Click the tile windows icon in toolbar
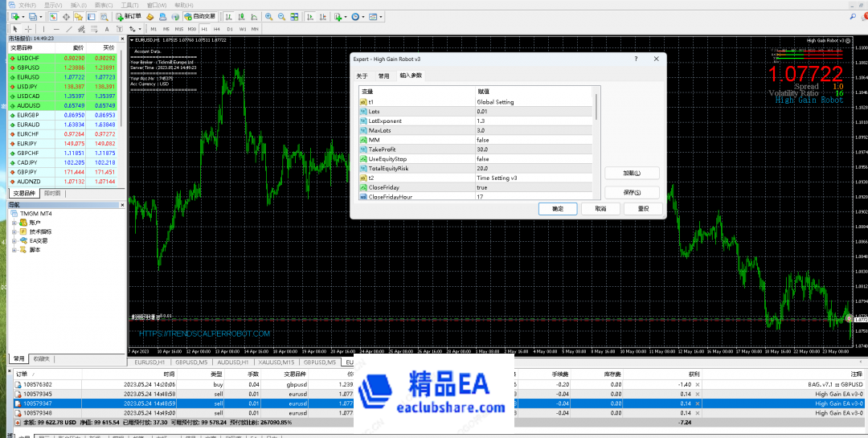Screen dimensions: 868x438 (294, 16)
